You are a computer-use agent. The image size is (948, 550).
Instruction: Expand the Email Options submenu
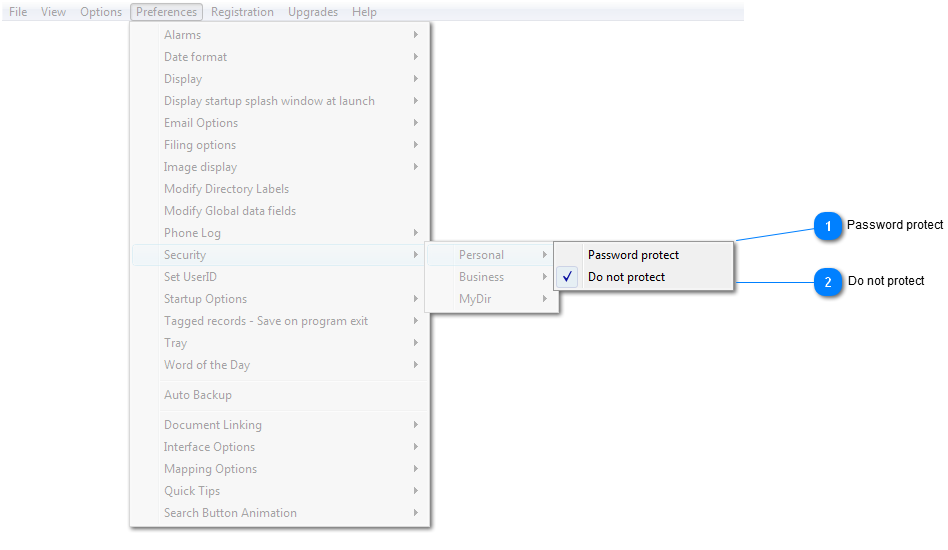279,123
